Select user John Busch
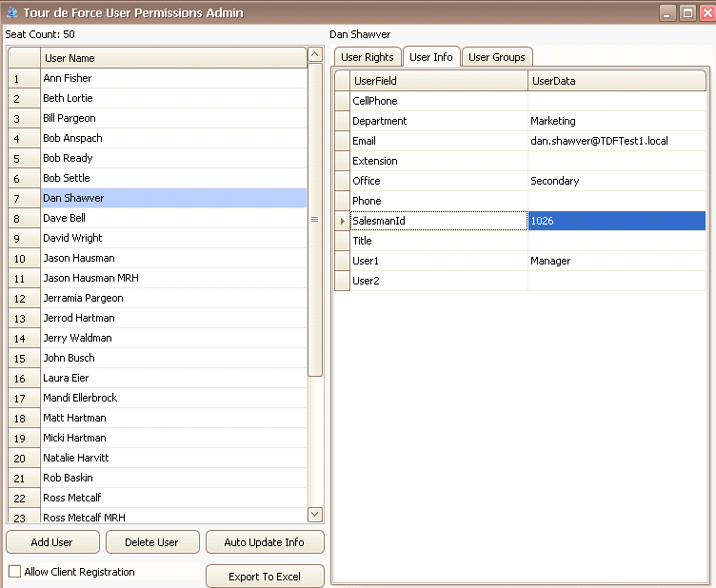716x588 pixels. pos(173,358)
